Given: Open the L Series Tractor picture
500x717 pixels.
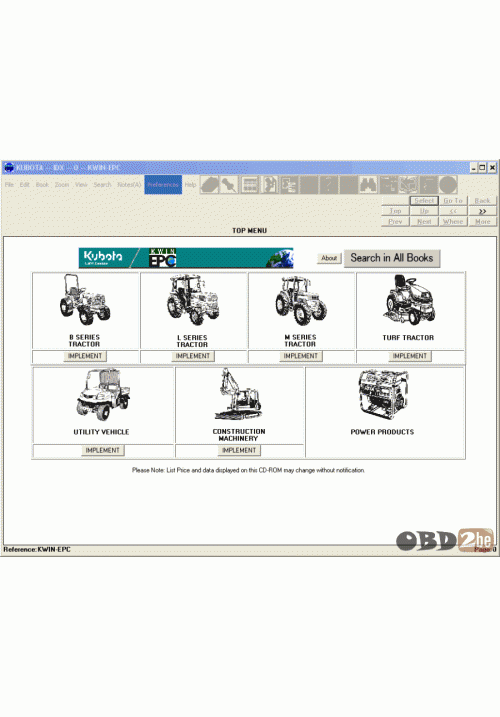Looking at the screenshot, I should [192, 300].
